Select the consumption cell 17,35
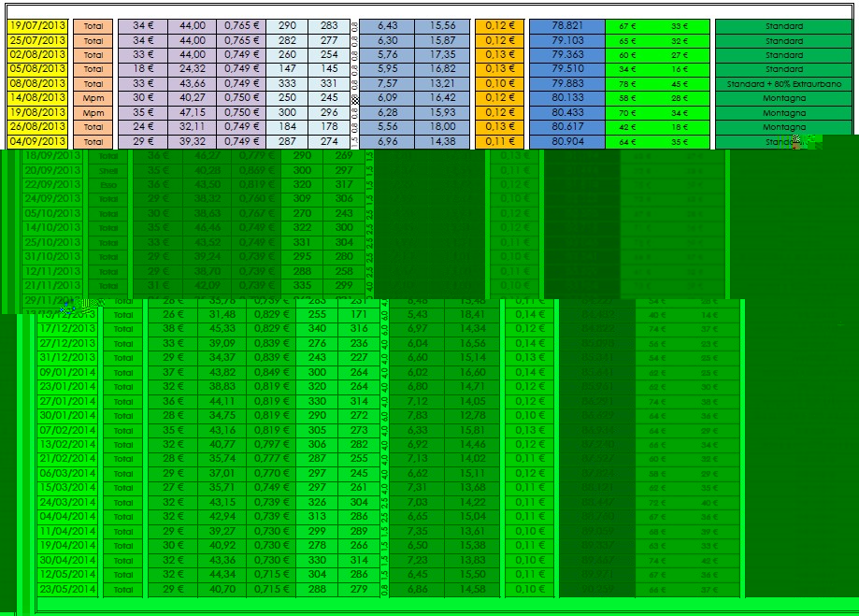This screenshot has height=616, width=859. pos(443,55)
